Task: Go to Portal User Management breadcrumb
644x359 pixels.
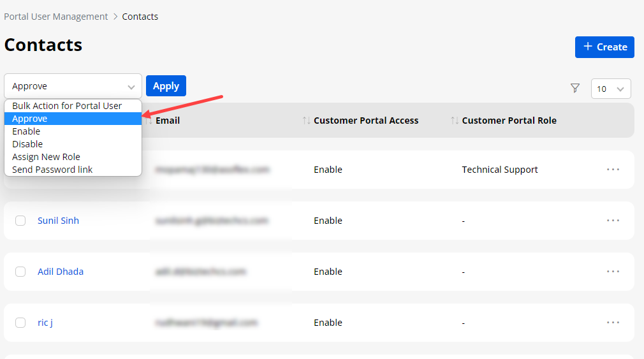Action: click(56, 17)
